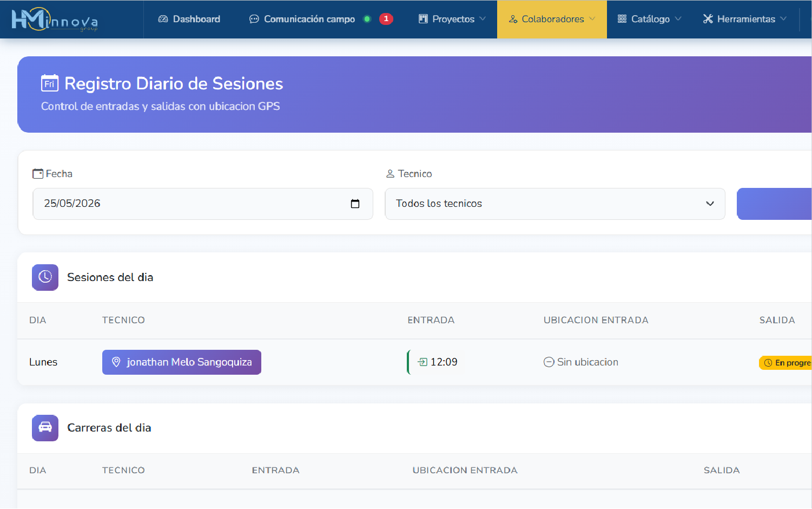This screenshot has width=812, height=509.
Task: Click the Lunes day cell
Action: tap(43, 362)
